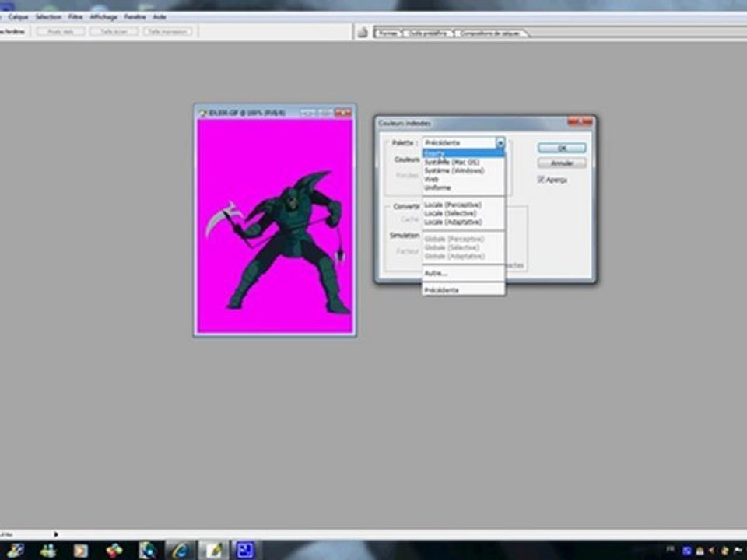747x560 pixels.
Task: Open Internet Explorer taskbar icon
Action: pos(181,551)
